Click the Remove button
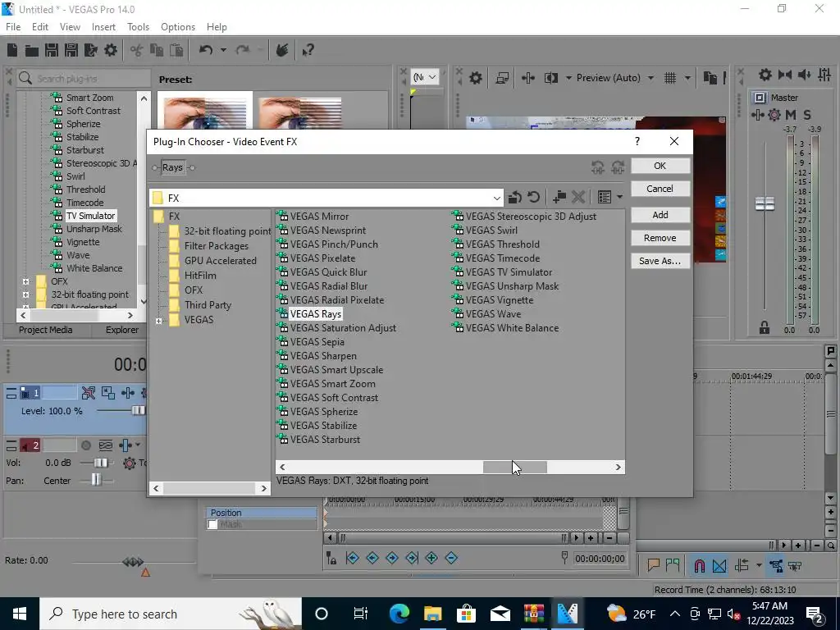Viewport: 840px width, 630px height. pos(660,238)
